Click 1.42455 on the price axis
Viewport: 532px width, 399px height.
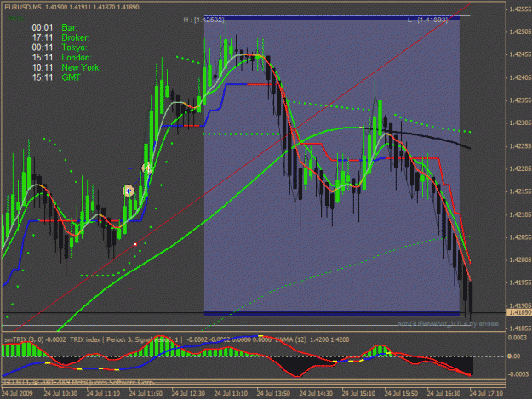click(x=520, y=54)
